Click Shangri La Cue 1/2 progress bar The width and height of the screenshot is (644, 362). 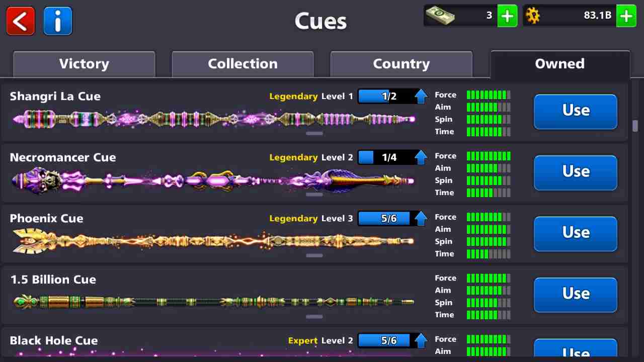[388, 96]
